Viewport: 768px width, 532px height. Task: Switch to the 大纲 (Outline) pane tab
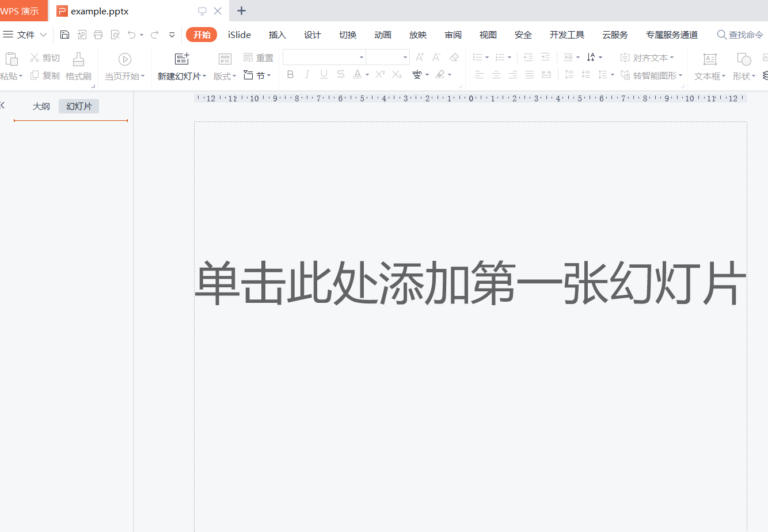[41, 107]
